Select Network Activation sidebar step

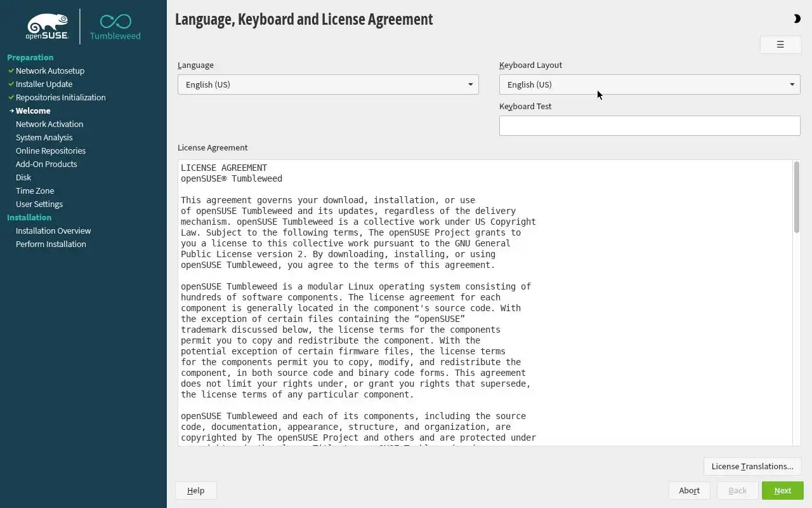pyautogui.click(x=49, y=124)
